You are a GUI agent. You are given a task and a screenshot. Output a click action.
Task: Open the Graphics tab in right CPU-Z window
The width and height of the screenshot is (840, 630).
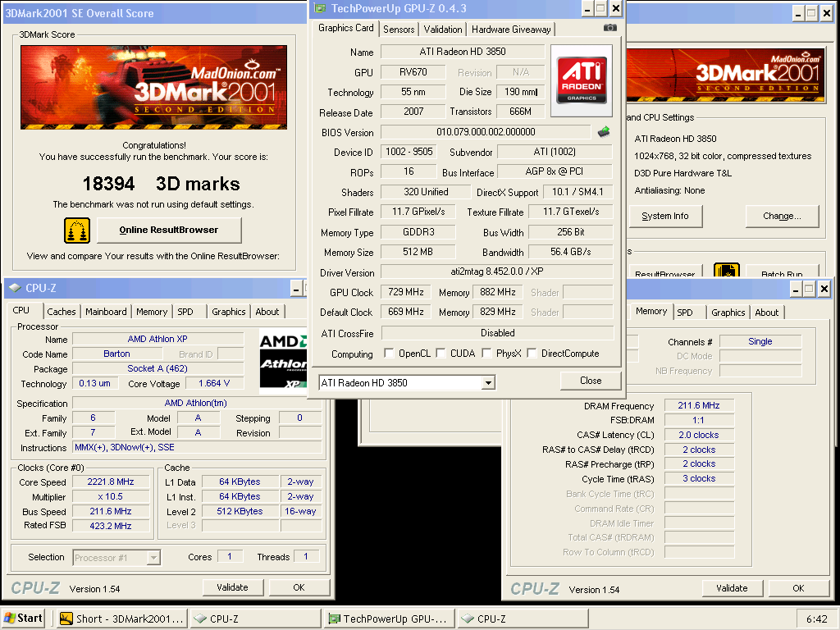pyautogui.click(x=728, y=313)
